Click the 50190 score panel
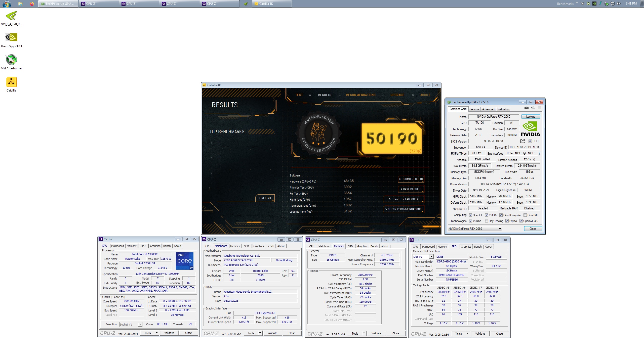644x362 pixels. [392, 138]
